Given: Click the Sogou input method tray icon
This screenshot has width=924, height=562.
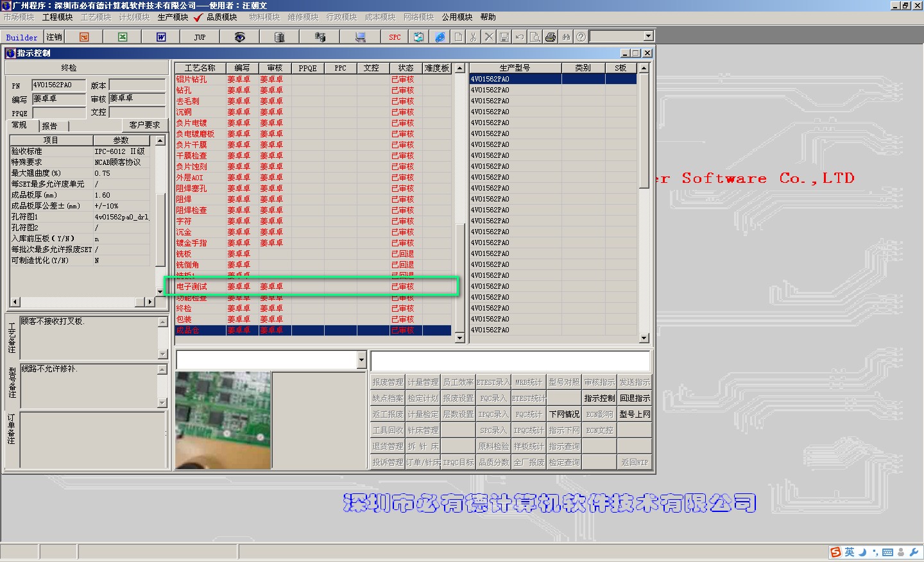Looking at the screenshot, I should [835, 552].
